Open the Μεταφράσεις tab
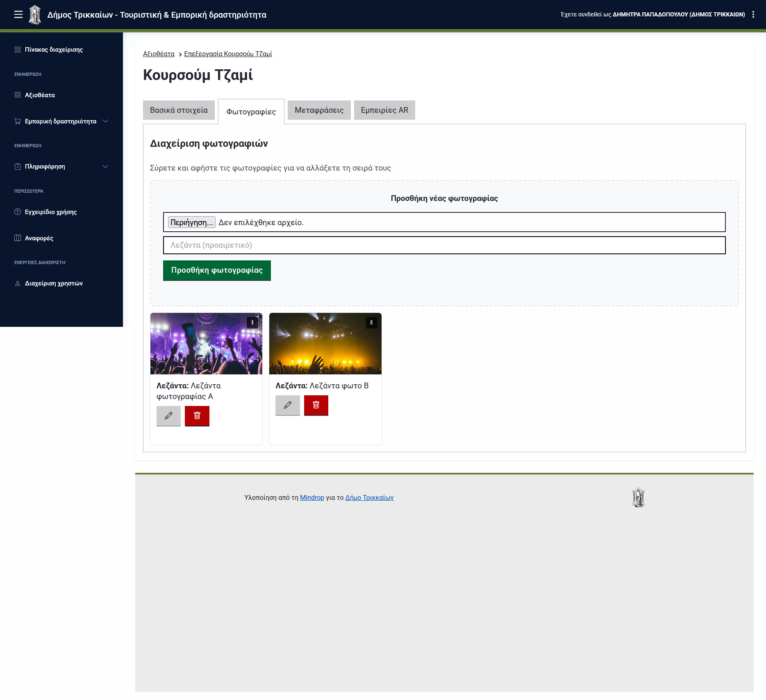This screenshot has height=700, width=766. coord(319,110)
